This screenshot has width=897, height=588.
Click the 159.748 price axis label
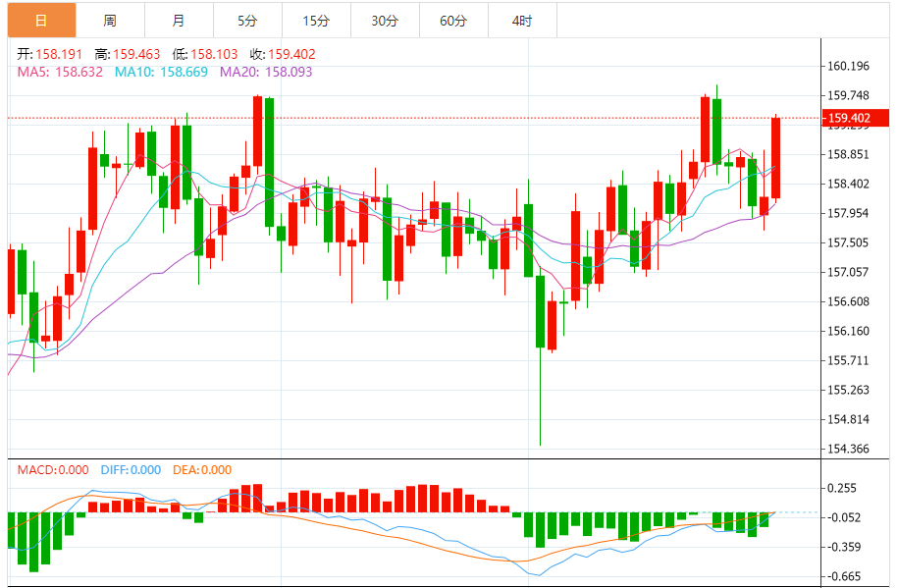tap(848, 95)
